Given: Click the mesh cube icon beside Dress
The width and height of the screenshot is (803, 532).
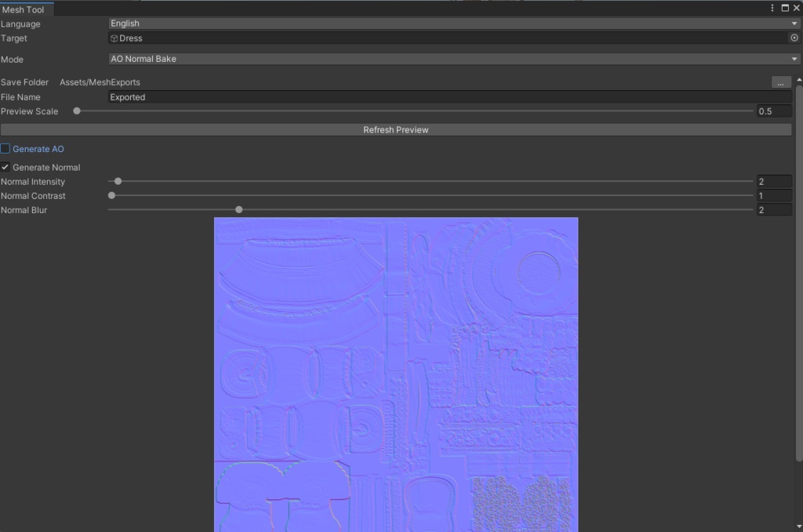Looking at the screenshot, I should [x=114, y=38].
